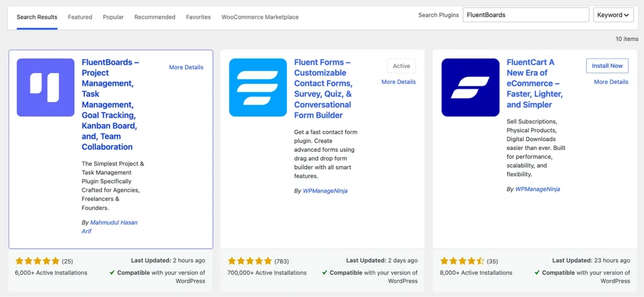Open the Featured plugins tab
644x297 pixels.
coord(80,17)
